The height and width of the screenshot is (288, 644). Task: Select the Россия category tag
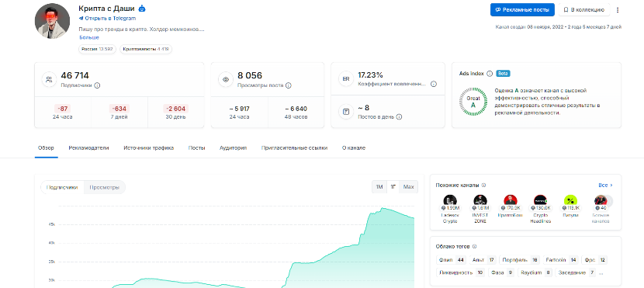tap(97, 49)
